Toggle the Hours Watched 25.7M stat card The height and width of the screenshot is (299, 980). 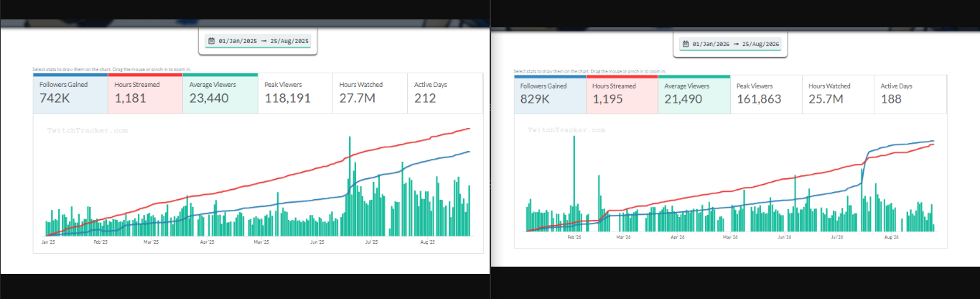[838, 94]
